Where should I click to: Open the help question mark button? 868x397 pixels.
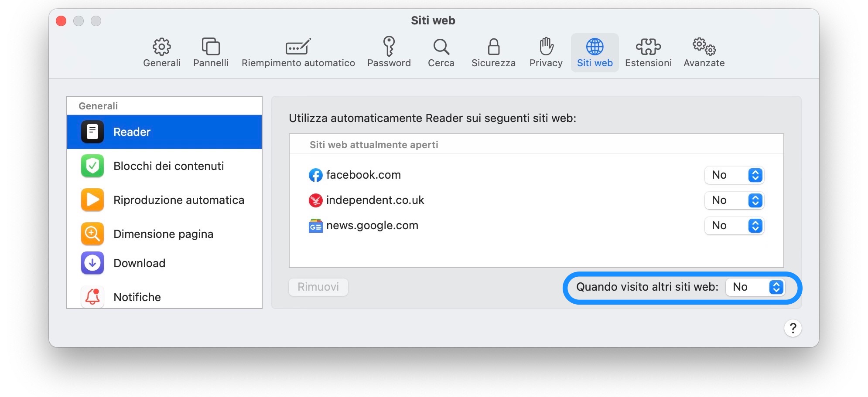[794, 329]
